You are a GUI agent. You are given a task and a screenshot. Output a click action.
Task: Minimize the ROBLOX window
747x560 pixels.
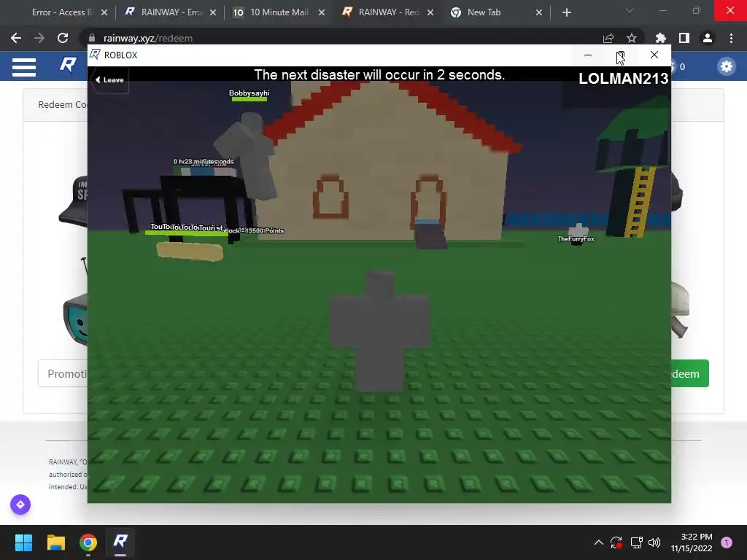(x=588, y=55)
